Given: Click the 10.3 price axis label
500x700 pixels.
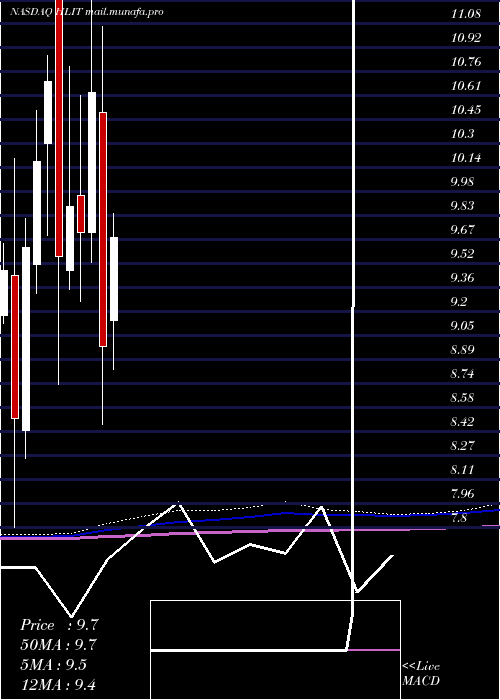Looking at the screenshot, I should [x=462, y=133].
